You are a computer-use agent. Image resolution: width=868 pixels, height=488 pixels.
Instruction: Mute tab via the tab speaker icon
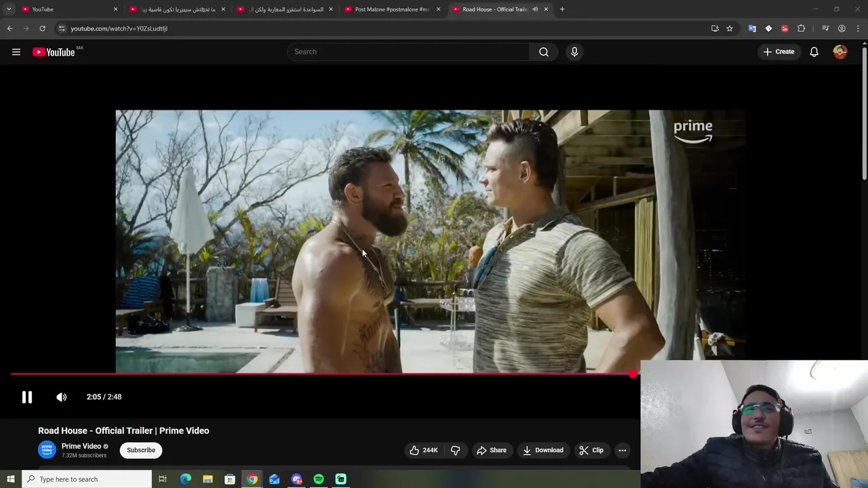tap(535, 9)
